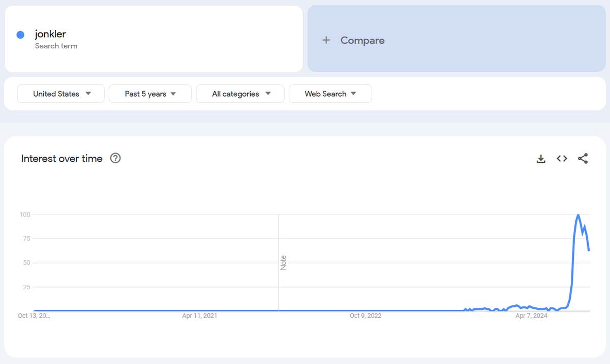Open the United States region dropdown

(x=61, y=94)
